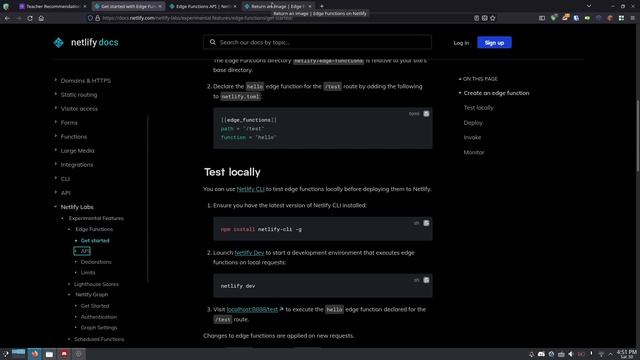The height and width of the screenshot is (360, 640).
Task: Bookmark this page with the star icon
Action: pos(493,18)
